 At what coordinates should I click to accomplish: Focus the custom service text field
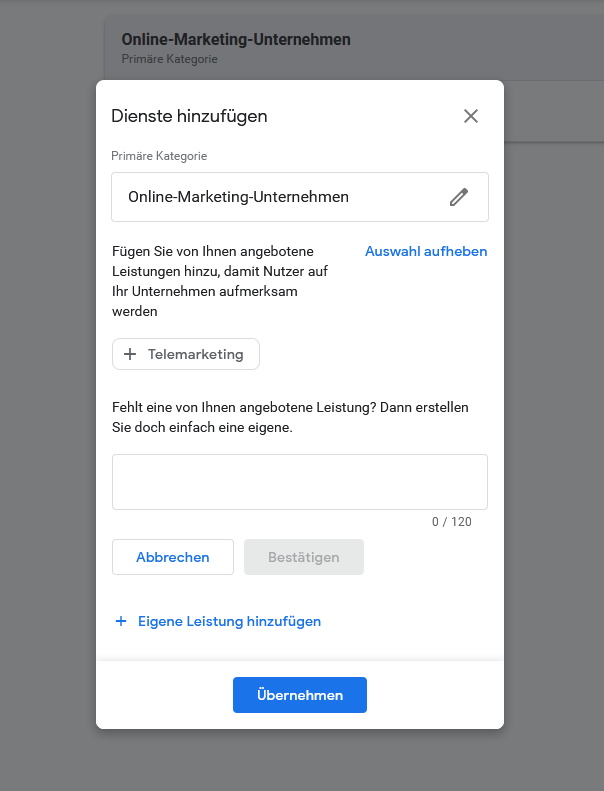click(x=299, y=482)
